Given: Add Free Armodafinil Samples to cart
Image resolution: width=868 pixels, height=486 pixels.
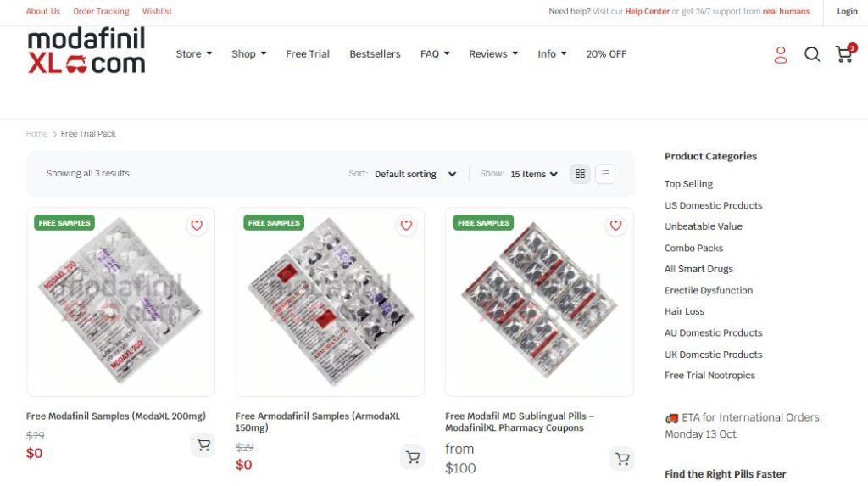Looking at the screenshot, I should [412, 457].
